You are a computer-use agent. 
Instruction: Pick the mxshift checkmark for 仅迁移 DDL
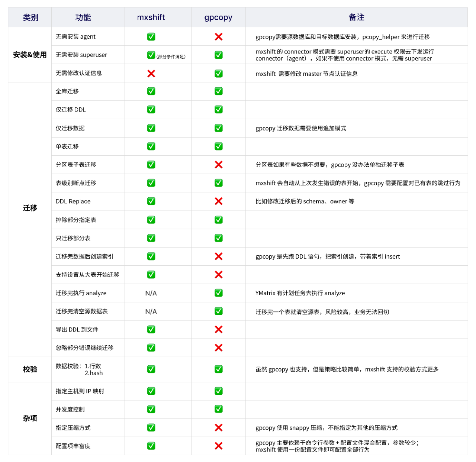[x=151, y=110]
